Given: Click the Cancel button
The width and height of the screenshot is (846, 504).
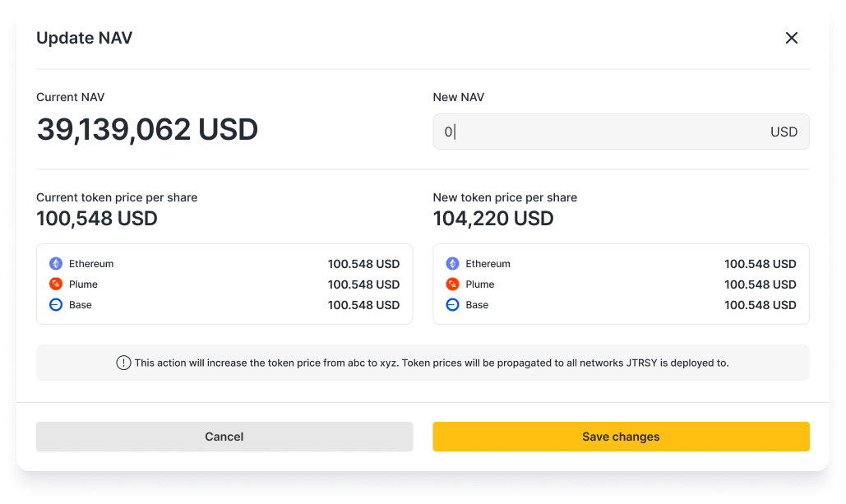Looking at the screenshot, I should point(224,437).
